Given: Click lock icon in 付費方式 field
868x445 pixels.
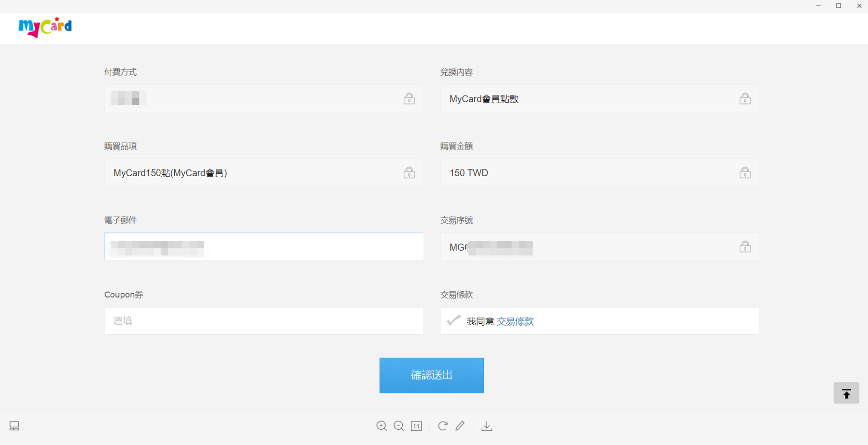Looking at the screenshot, I should pyautogui.click(x=409, y=98).
